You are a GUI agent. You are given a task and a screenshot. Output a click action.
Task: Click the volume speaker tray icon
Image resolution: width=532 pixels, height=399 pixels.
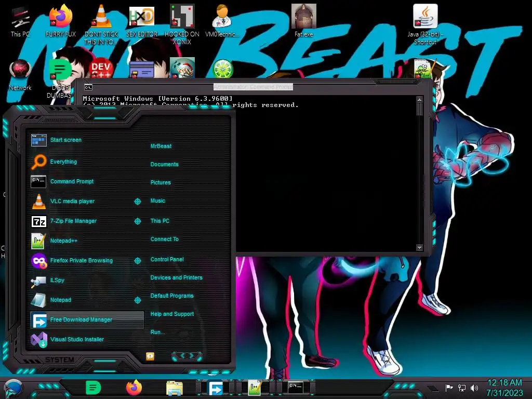[474, 388]
